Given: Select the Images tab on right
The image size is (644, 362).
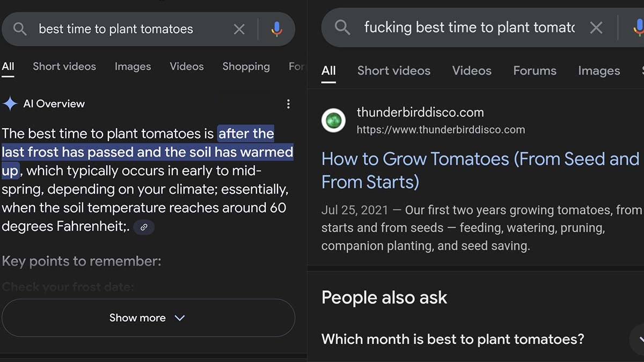Looking at the screenshot, I should point(599,71).
